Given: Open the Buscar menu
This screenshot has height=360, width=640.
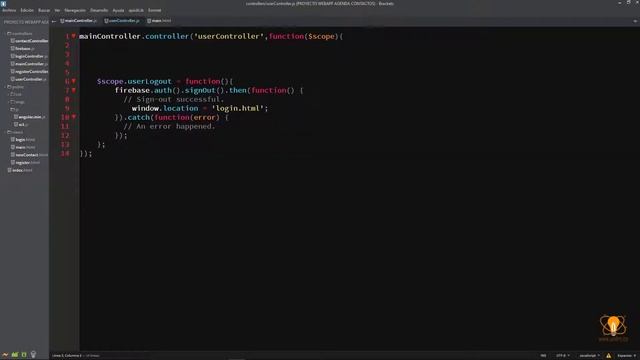Looking at the screenshot, I should coord(44,10).
